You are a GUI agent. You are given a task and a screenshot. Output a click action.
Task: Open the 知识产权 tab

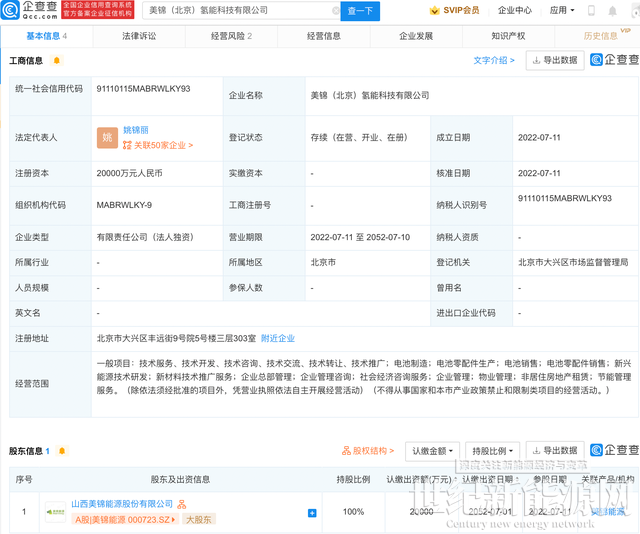pos(508,35)
